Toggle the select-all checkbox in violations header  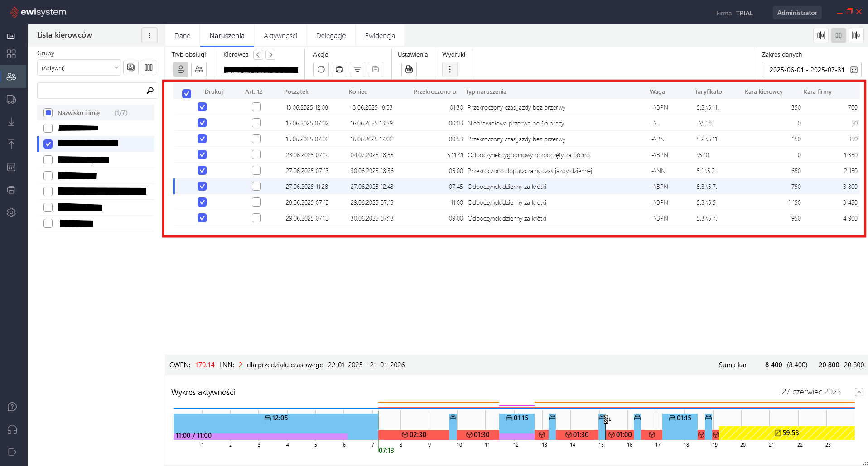(187, 94)
